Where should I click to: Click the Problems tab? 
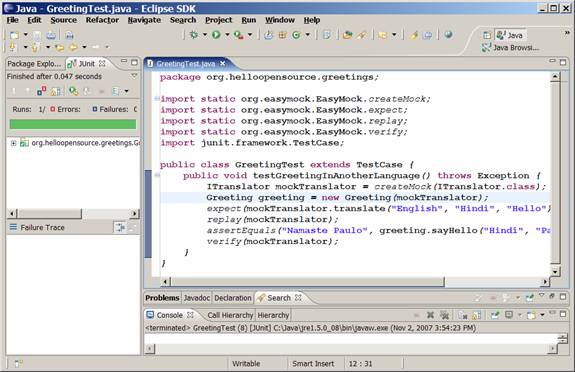coord(162,298)
